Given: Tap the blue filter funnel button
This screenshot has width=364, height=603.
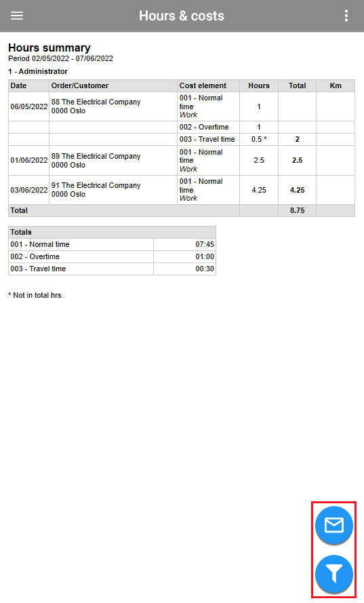Looking at the screenshot, I should (x=333, y=574).
